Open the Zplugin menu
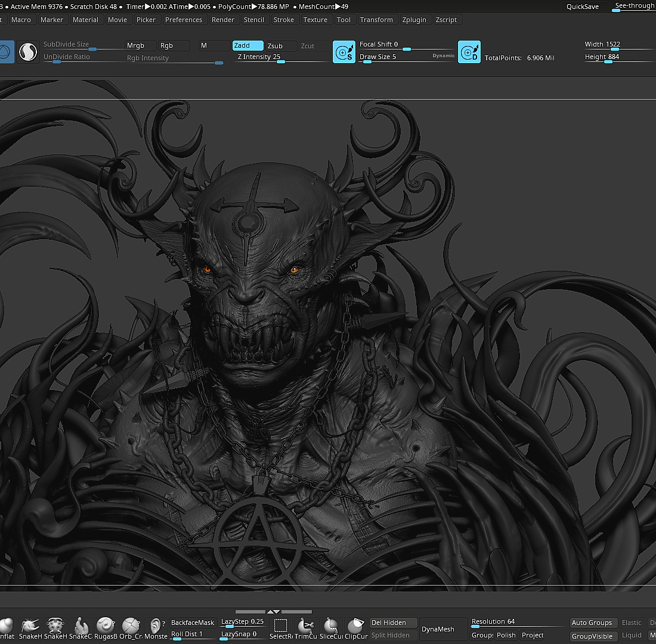This screenshot has width=656, height=644. (x=414, y=20)
